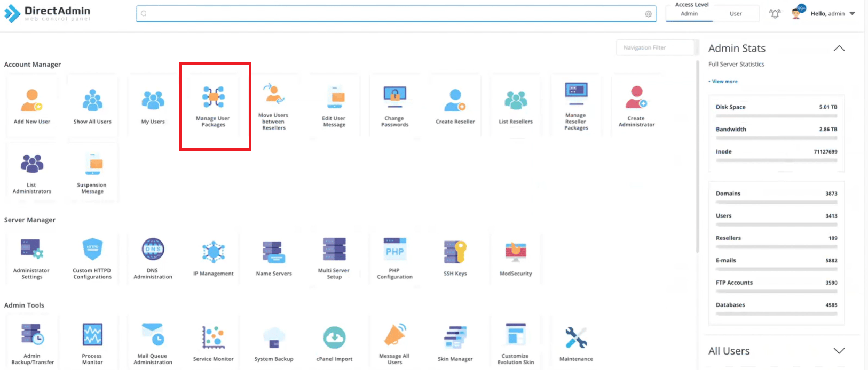Open Add New User
This screenshot has width=868, height=370.
(32, 106)
